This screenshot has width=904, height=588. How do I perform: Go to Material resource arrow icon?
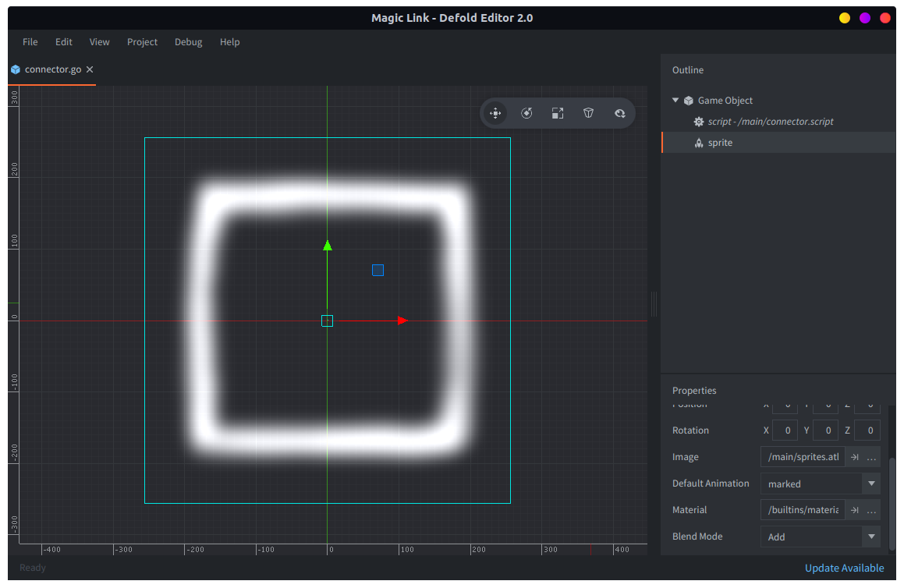click(x=855, y=510)
